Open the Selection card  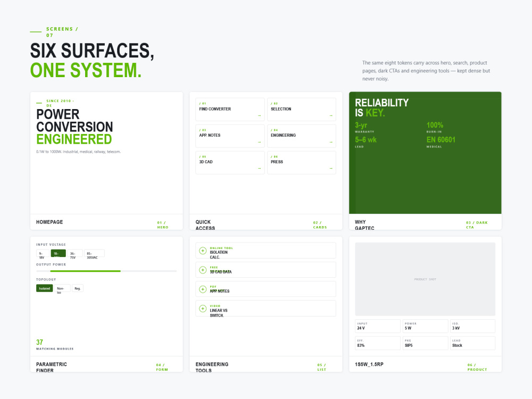click(302, 110)
